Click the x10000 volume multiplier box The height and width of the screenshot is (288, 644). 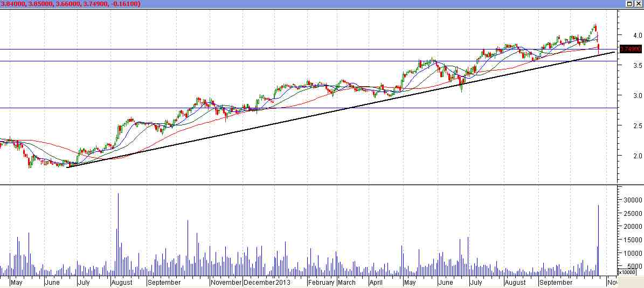[627, 272]
